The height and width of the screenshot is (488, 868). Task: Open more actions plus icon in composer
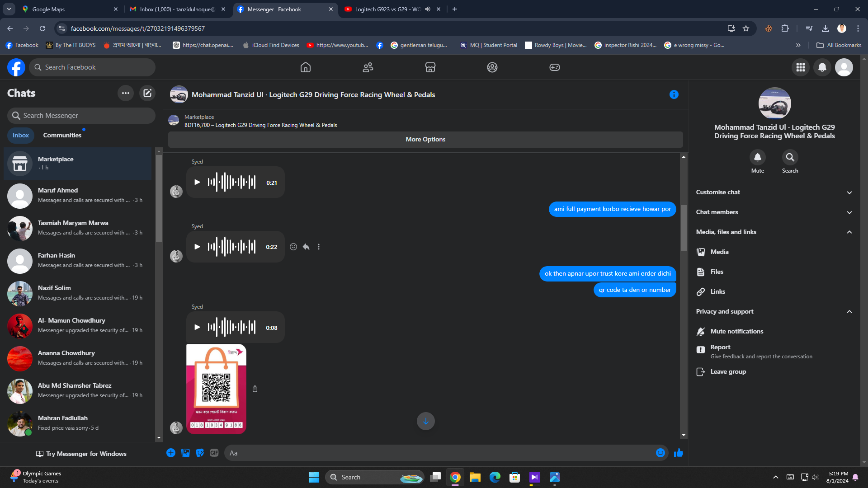coord(171,453)
